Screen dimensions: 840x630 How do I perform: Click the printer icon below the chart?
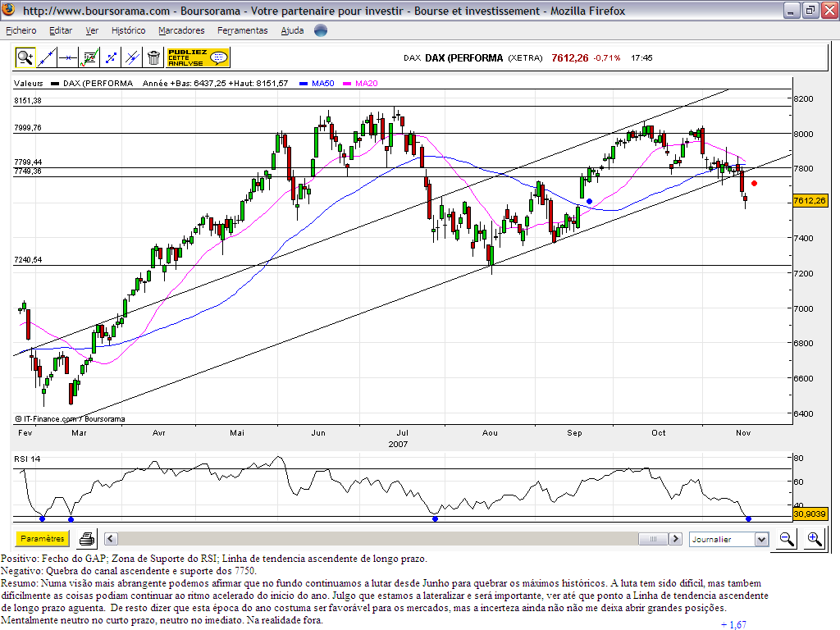pos(87,539)
